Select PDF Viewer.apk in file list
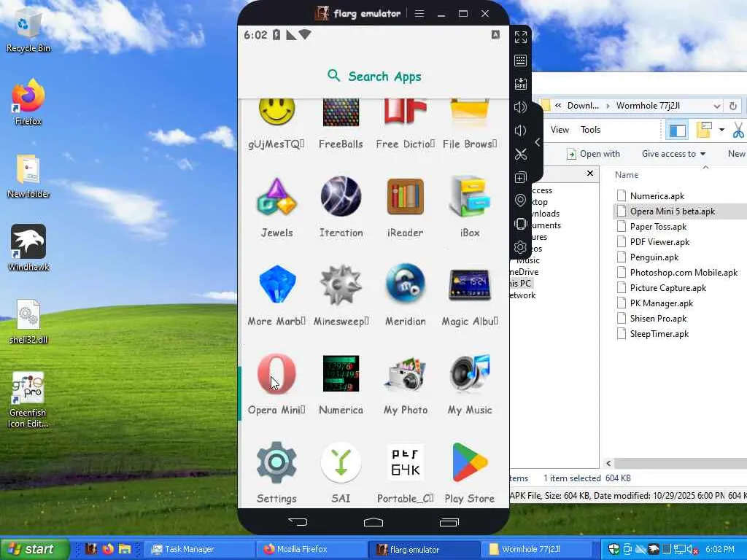 659,242
